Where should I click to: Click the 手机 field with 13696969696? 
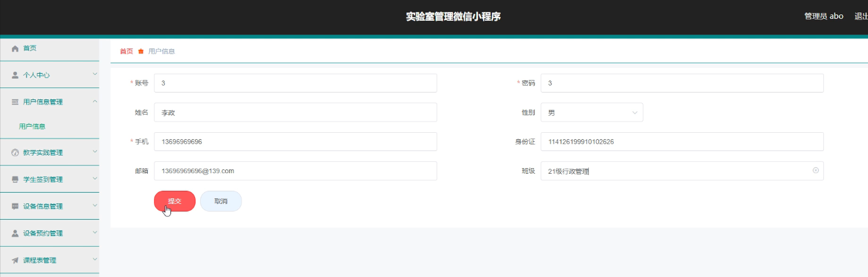[x=295, y=142]
